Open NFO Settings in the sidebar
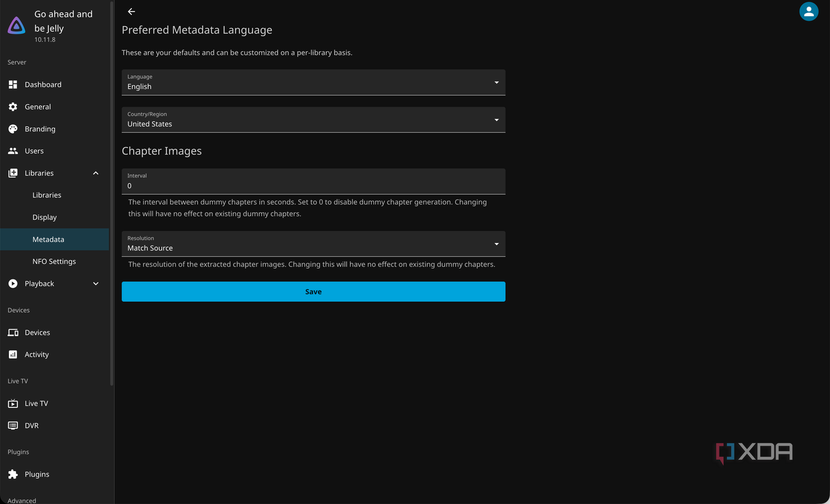Screen dimensions: 830x504 [54, 262]
